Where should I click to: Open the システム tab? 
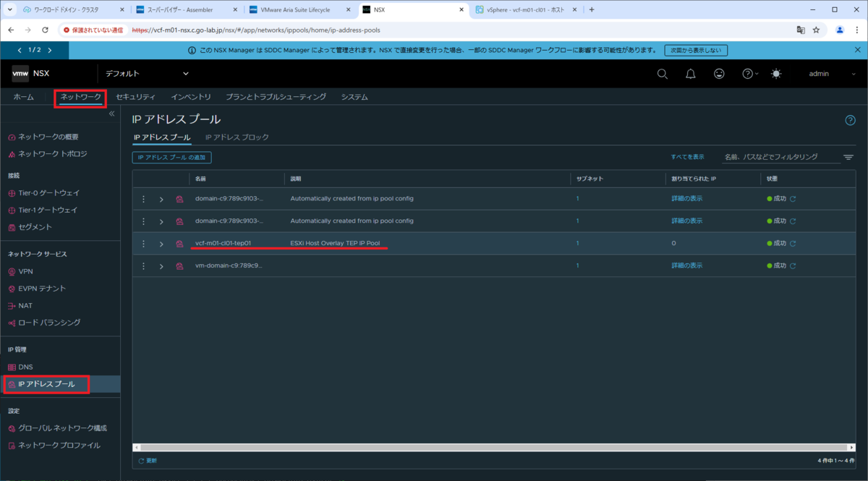[354, 97]
